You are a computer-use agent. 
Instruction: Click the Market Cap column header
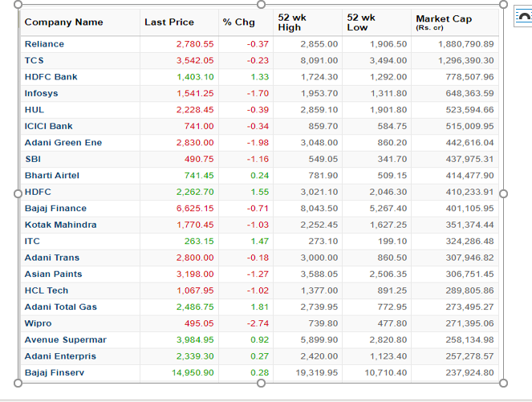[x=444, y=22]
